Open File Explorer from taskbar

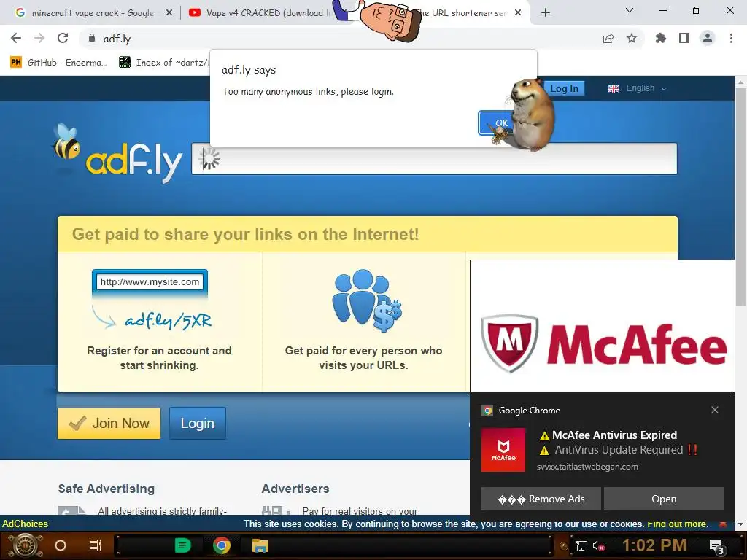[260, 545]
